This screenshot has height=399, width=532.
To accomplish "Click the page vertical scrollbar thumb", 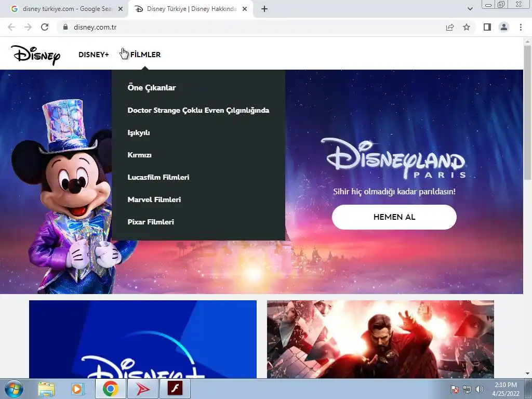I will coord(527,112).
